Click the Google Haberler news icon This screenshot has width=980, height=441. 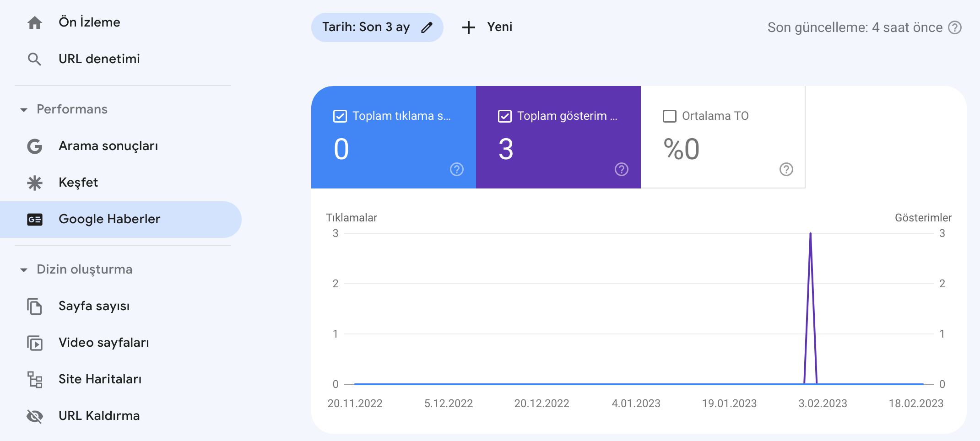[x=35, y=219]
